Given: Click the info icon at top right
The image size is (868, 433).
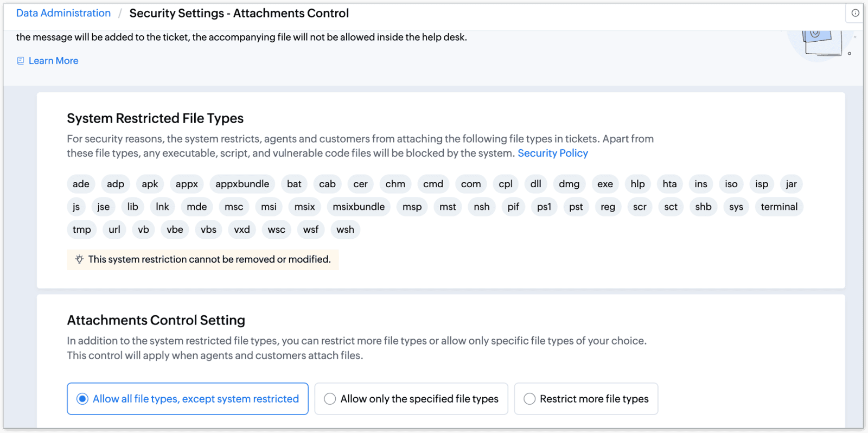Looking at the screenshot, I should (855, 13).
